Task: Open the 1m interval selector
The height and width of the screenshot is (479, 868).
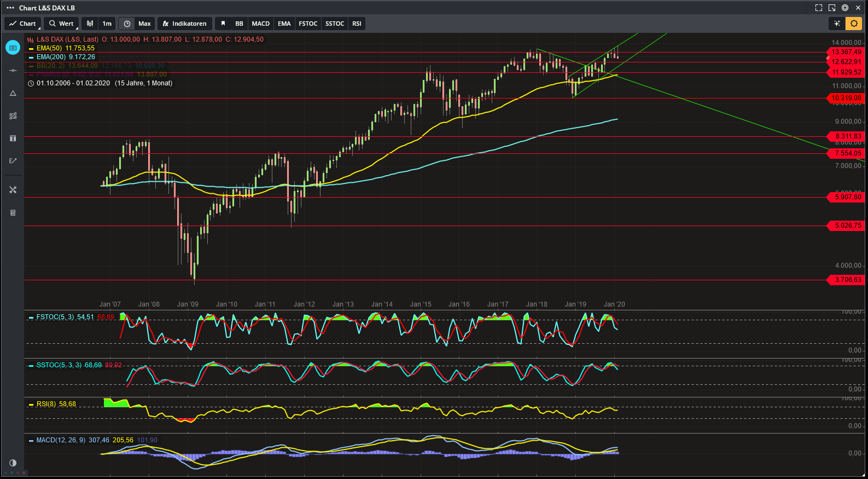Action: tap(107, 24)
